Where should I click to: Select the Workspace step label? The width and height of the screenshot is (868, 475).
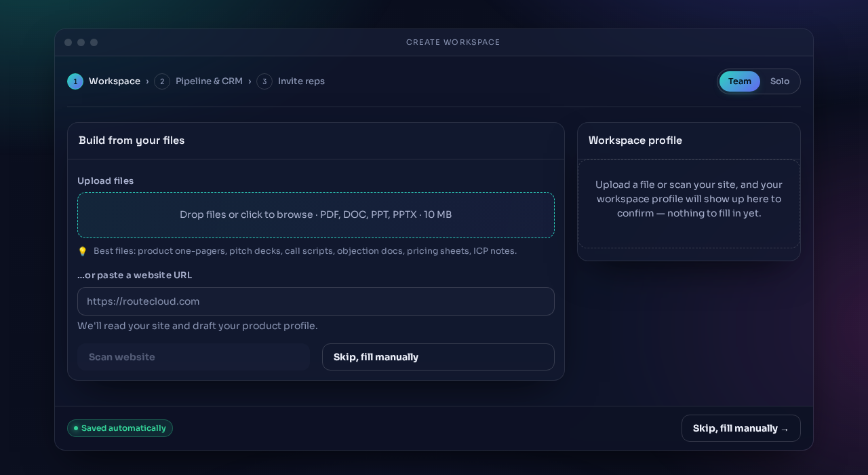[115, 81]
